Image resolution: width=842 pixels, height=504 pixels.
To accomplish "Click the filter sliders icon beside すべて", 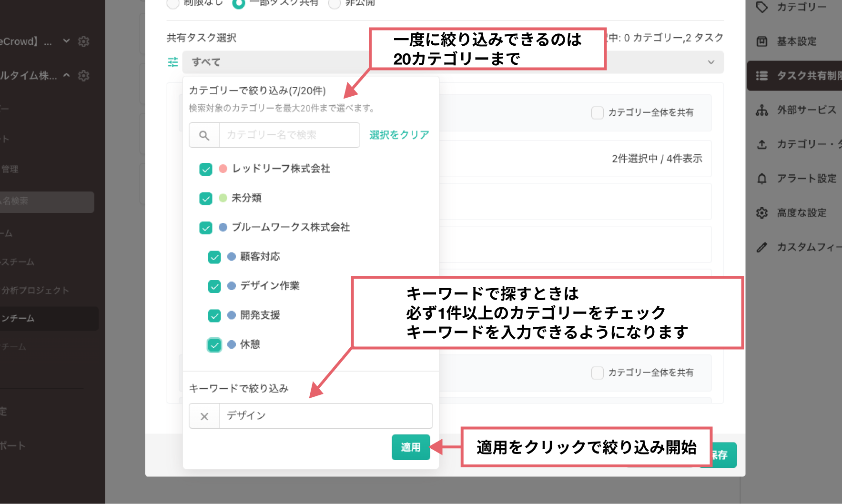I will [173, 62].
